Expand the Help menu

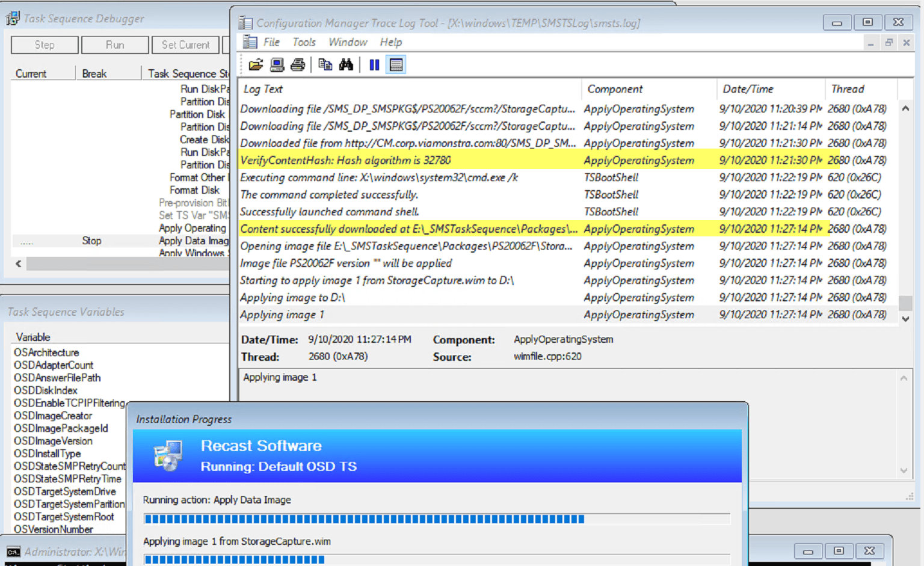tap(390, 42)
